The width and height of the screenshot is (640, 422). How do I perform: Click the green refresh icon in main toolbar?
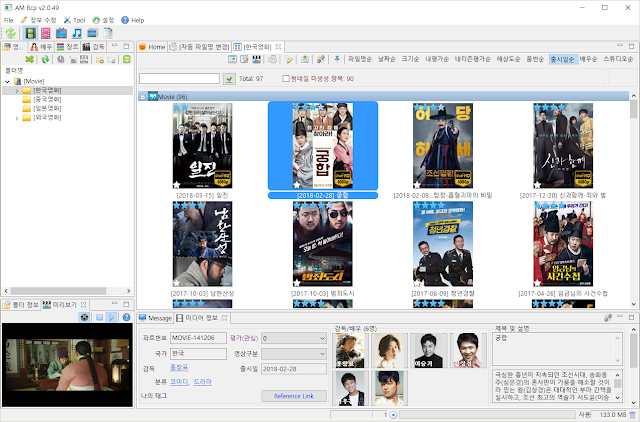pos(11,33)
